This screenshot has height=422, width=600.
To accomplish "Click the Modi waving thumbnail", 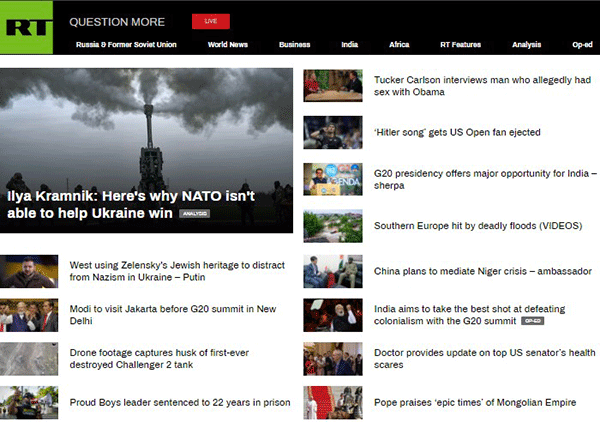I will coord(333,315).
